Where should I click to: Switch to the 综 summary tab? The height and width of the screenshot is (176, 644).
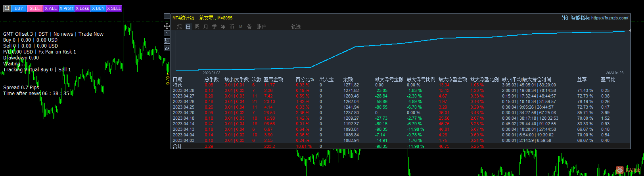coord(180,27)
